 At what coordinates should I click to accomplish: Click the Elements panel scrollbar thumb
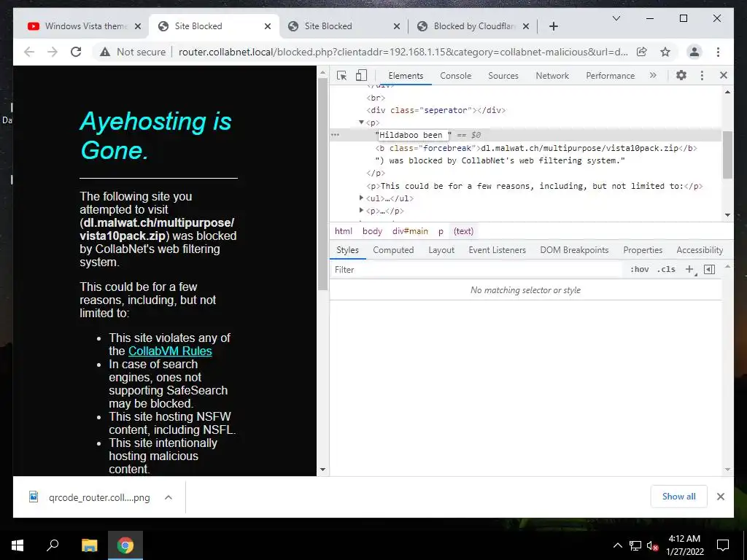(727, 155)
